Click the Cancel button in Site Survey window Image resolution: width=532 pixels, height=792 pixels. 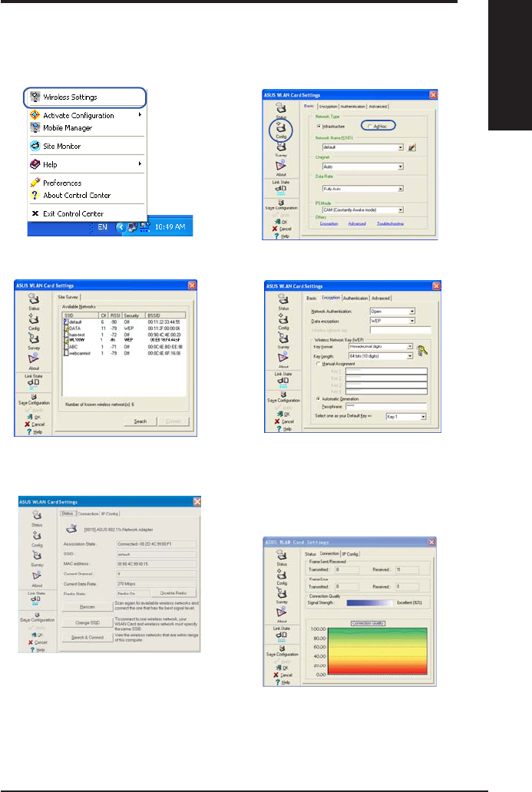pos(35,424)
